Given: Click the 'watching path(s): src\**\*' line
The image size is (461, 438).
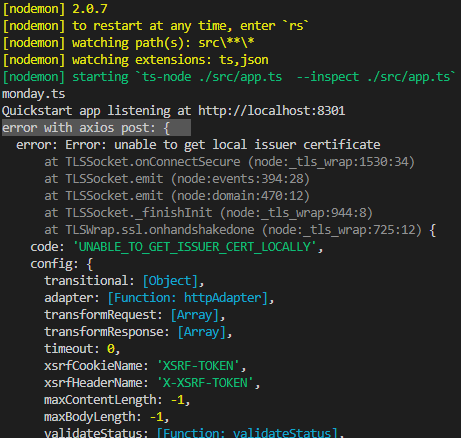Looking at the screenshot, I should (128, 43).
